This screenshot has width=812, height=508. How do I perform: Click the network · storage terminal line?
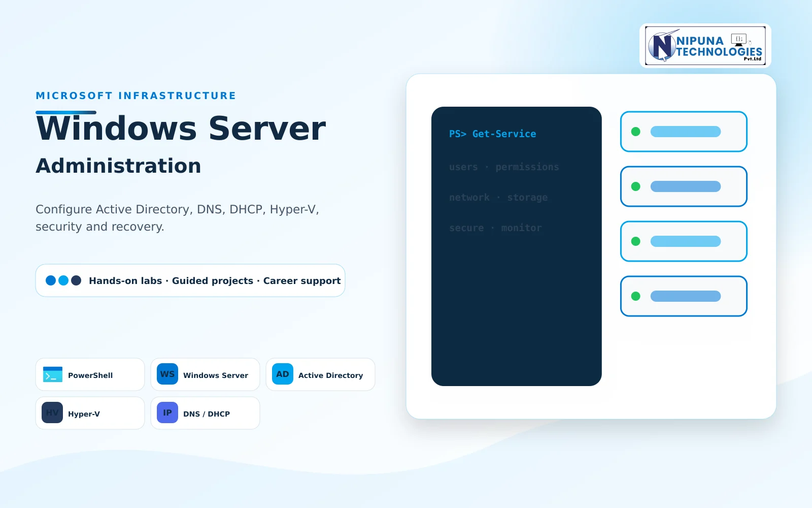tap(498, 198)
